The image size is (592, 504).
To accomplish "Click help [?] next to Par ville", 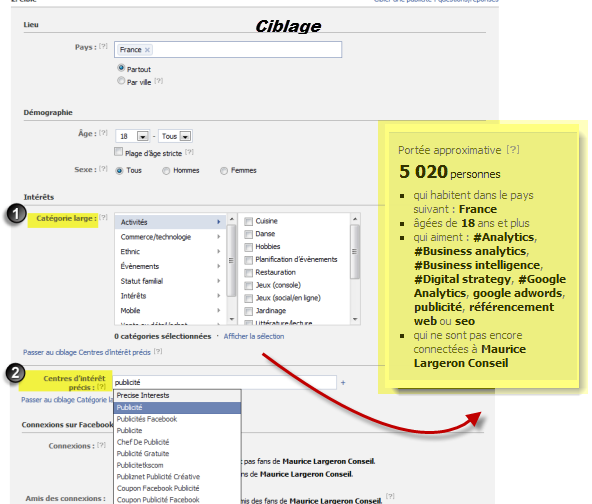I will (x=159, y=81).
